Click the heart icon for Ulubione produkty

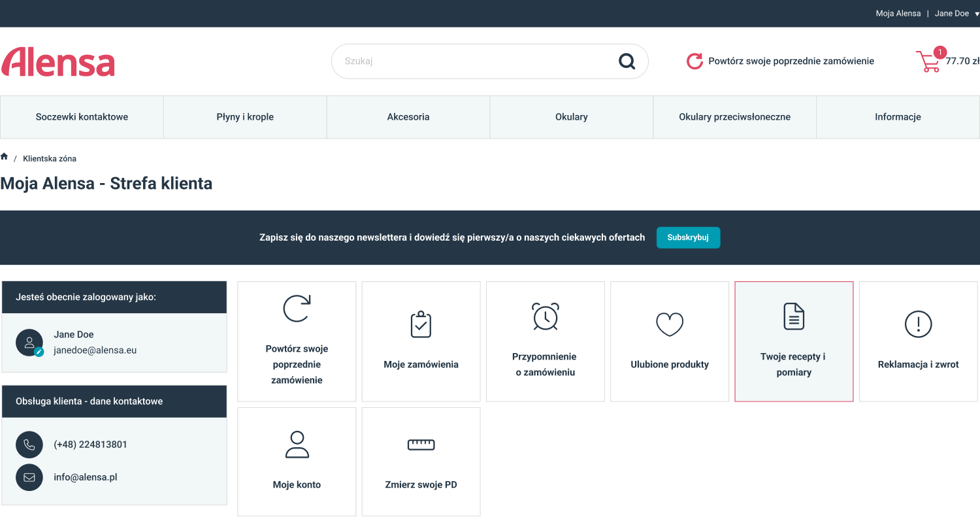(x=670, y=324)
